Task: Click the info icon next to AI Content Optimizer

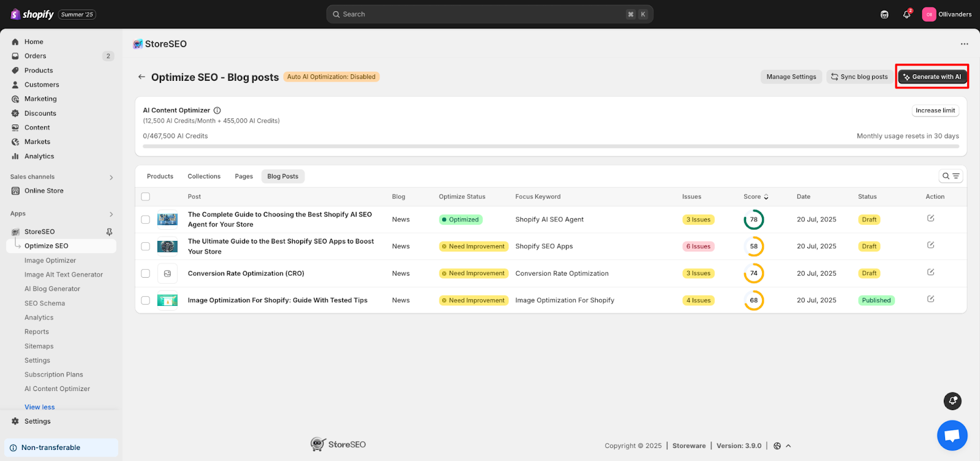Action: point(217,110)
